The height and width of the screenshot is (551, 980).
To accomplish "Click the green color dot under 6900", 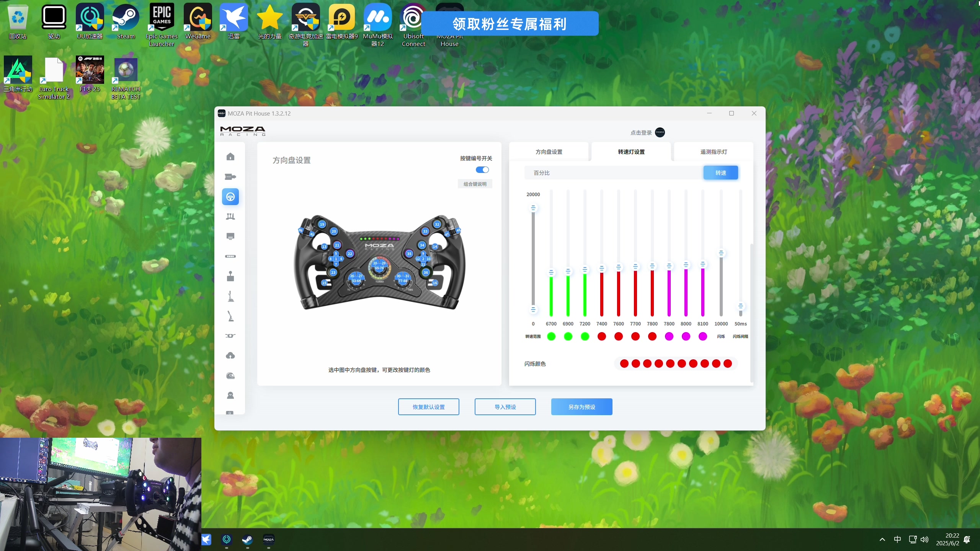I will (568, 336).
